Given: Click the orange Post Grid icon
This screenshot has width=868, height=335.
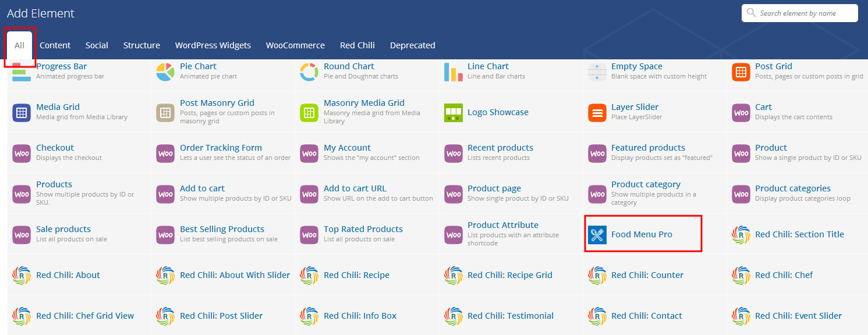Looking at the screenshot, I should 741,72.
